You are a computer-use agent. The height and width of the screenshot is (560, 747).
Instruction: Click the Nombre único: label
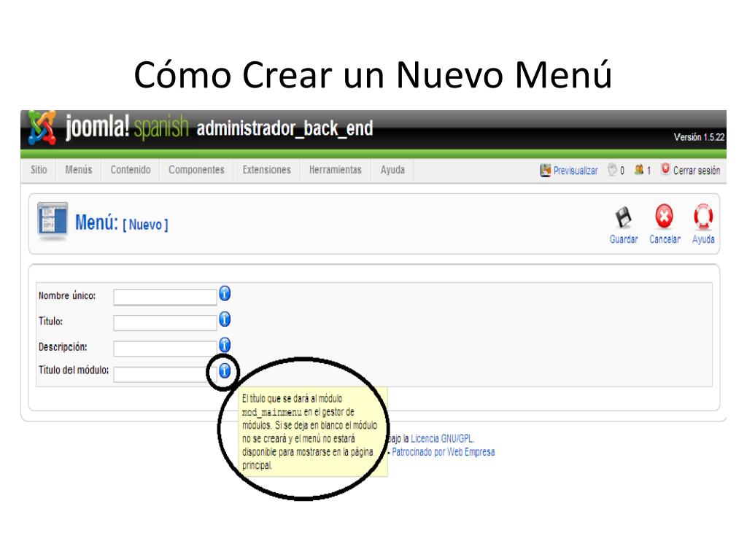67,295
